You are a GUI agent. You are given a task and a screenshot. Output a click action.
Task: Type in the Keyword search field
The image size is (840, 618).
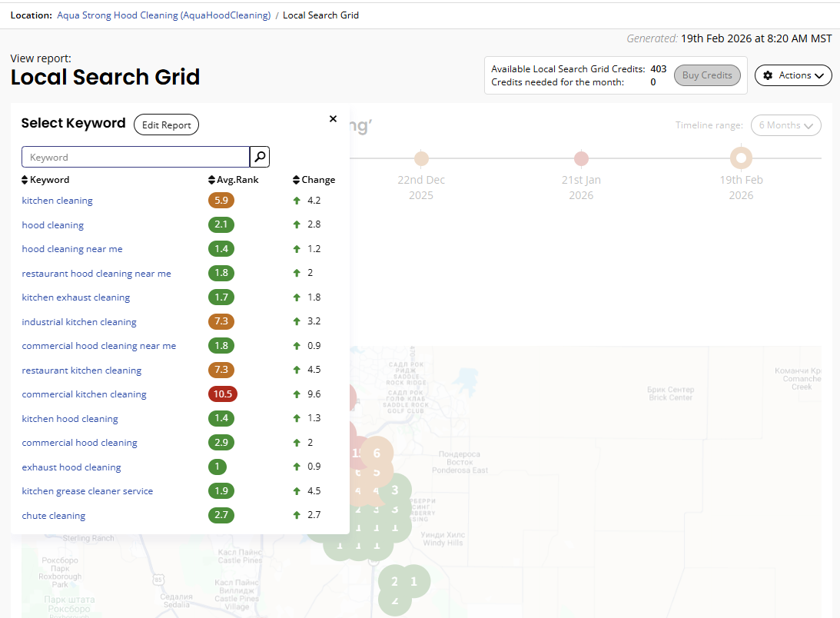click(135, 157)
